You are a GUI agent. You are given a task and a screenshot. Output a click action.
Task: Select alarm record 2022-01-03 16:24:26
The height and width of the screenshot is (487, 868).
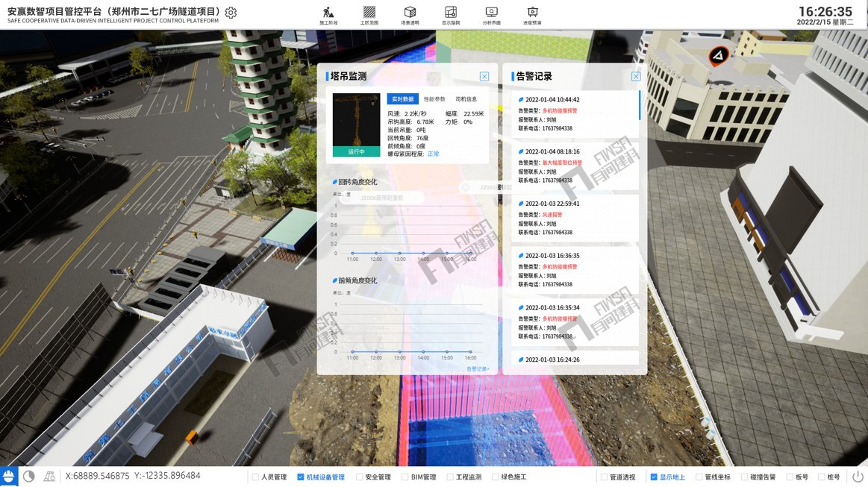click(x=575, y=358)
